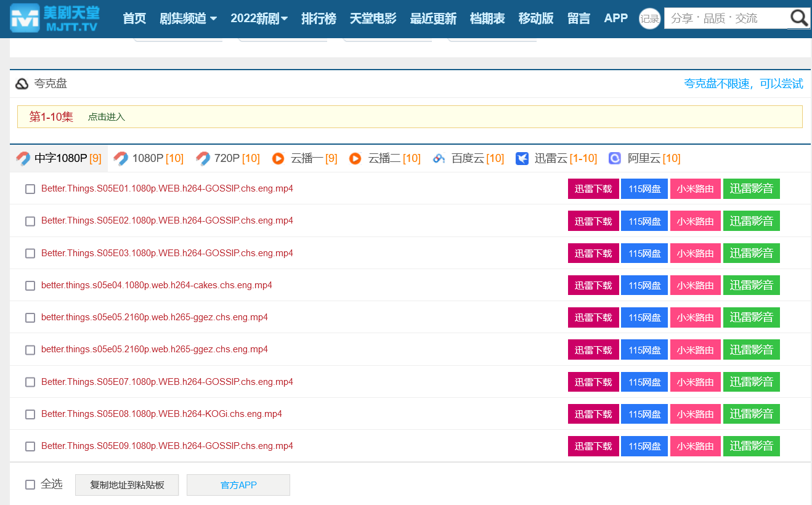Click 迅雷影音 for S05E09
Viewport: 812px width, 505px height.
click(x=752, y=446)
